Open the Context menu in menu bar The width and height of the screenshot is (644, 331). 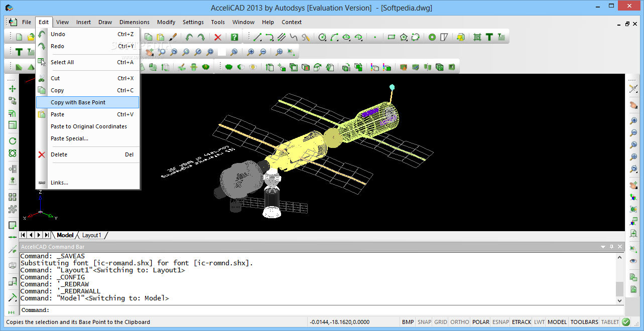[x=292, y=22]
